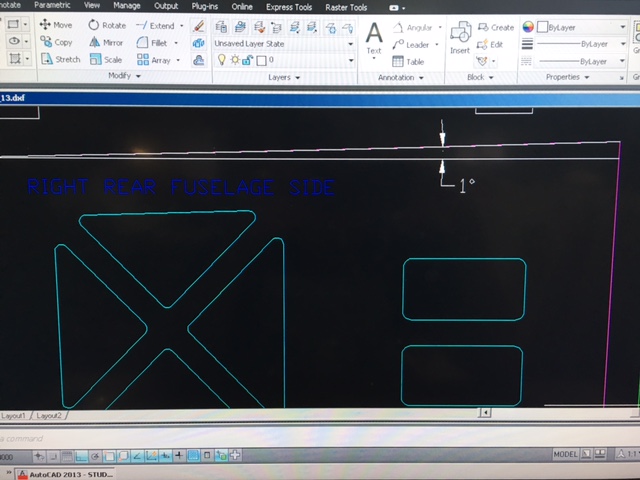Switch to the Layout1 tab
The image size is (640, 480).
point(16,415)
